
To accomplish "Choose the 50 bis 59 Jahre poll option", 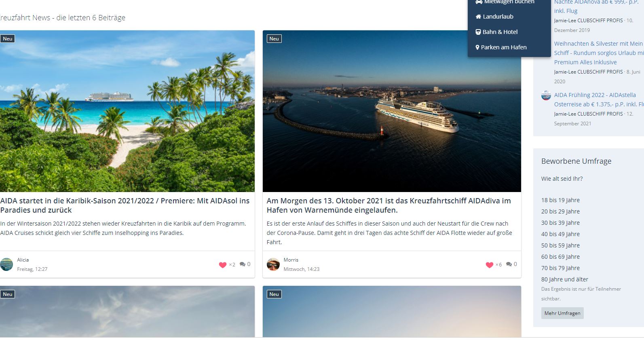I will tap(560, 245).
